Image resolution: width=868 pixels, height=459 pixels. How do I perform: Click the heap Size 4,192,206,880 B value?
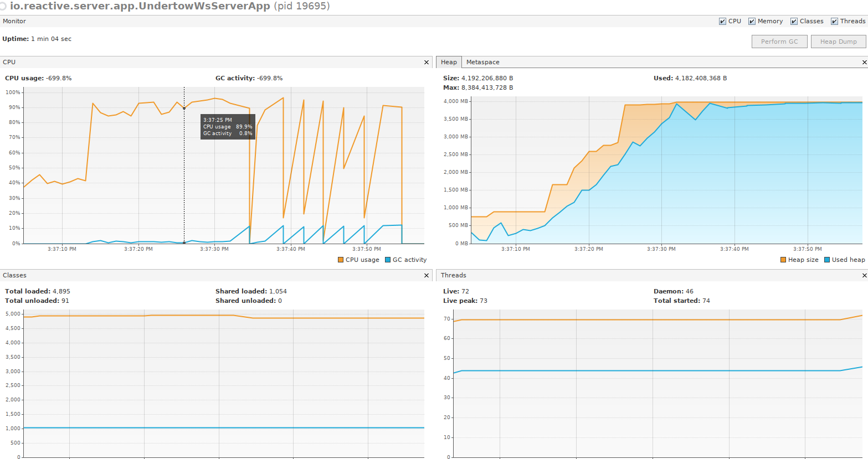487,78
